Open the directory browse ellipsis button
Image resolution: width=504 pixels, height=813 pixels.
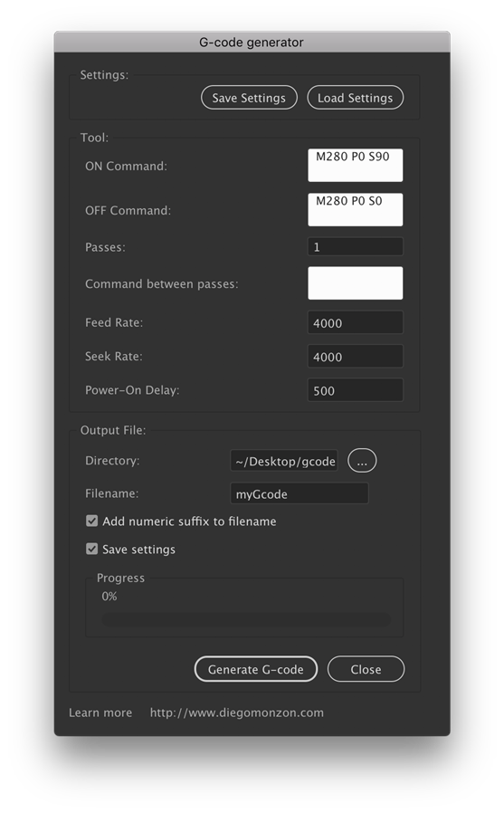[362, 461]
